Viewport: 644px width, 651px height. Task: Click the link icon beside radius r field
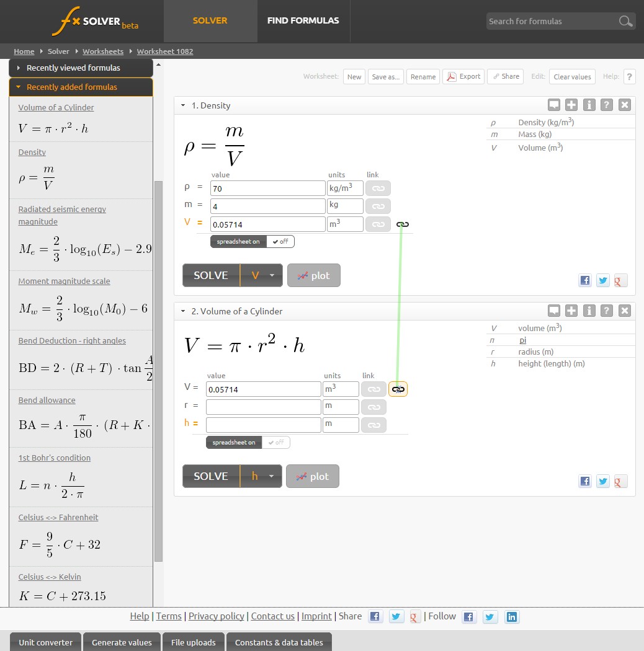[x=373, y=407]
